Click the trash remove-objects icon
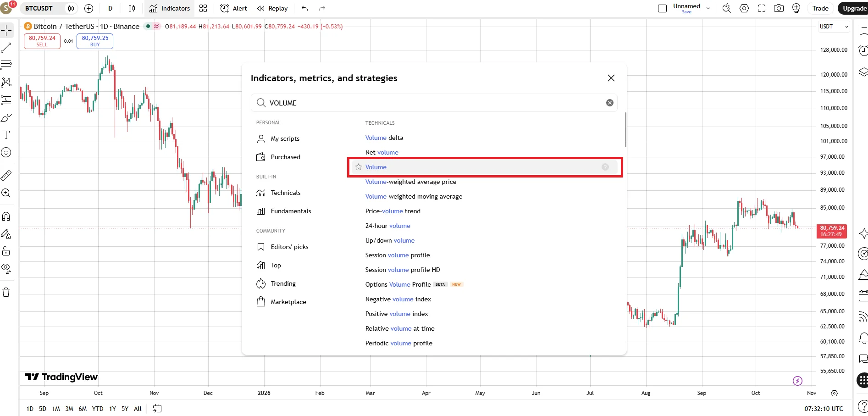This screenshot has height=416, width=868. point(6,292)
